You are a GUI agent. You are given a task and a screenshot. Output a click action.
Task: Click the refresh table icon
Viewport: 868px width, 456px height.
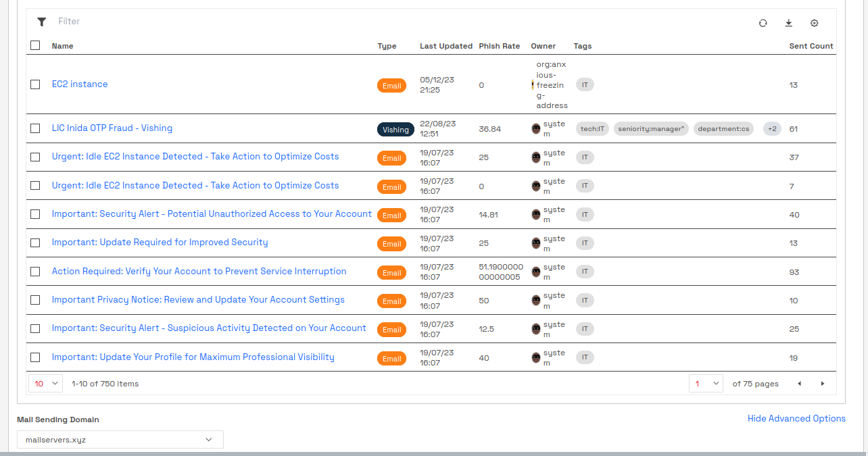point(763,23)
